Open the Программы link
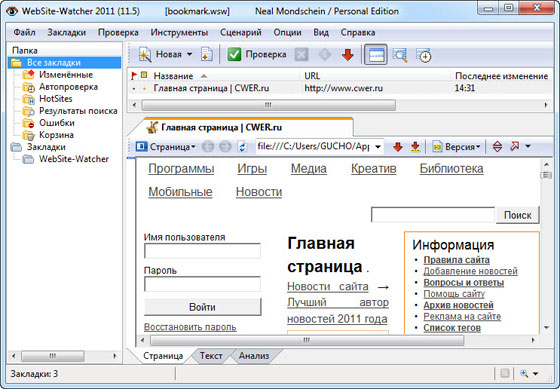This screenshot has height=389, width=560. pos(181,169)
